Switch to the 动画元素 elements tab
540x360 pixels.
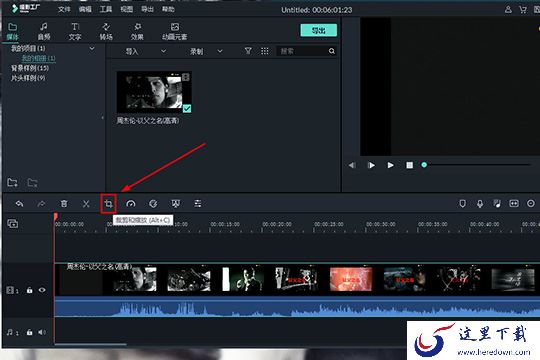pos(175,31)
